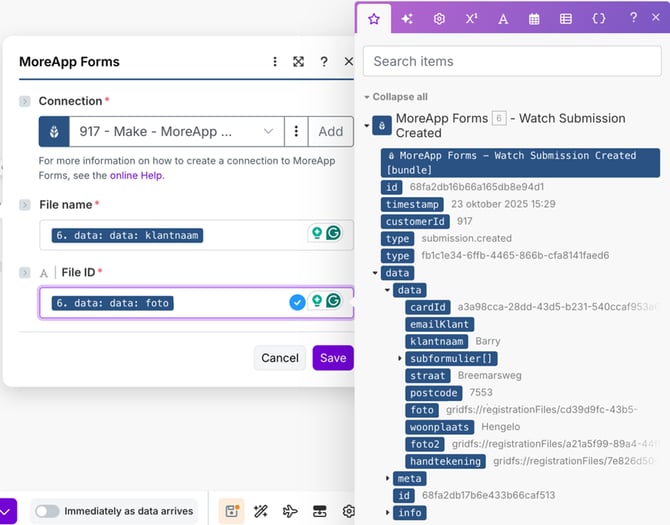The width and height of the screenshot is (670, 525).
Task: Open the array functions table icon tab
Action: (566, 18)
